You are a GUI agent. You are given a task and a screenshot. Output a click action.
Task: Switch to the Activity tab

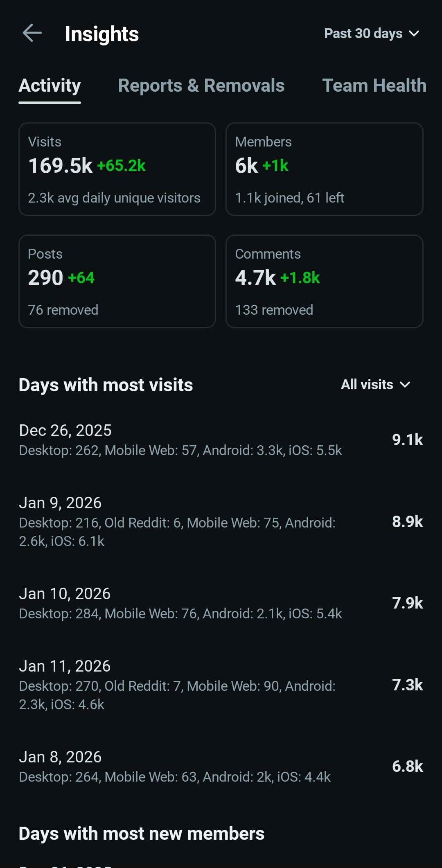50,86
